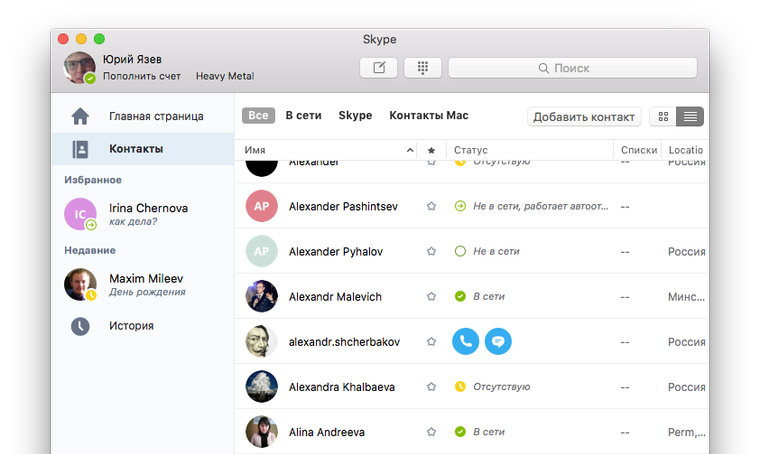This screenshot has width=760, height=454.
Task: Click the Статус column header
Action: [471, 150]
